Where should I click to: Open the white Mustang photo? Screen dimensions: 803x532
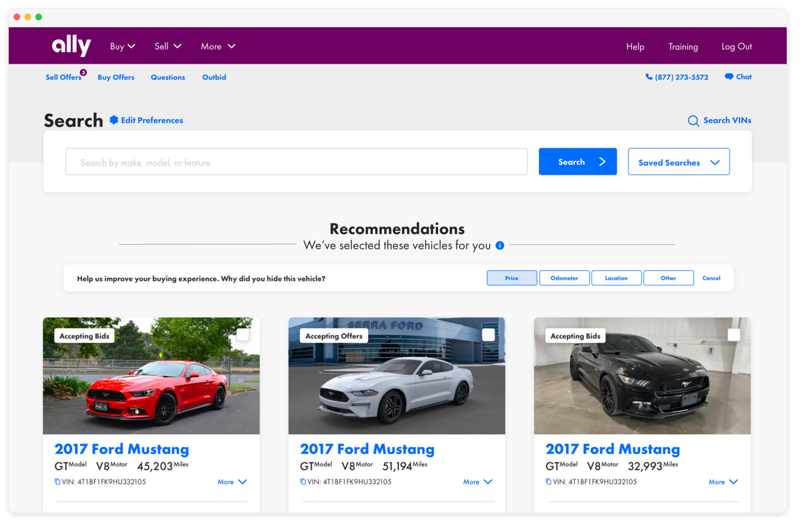(396, 376)
